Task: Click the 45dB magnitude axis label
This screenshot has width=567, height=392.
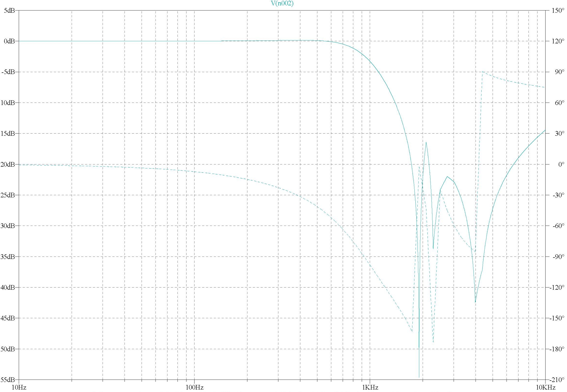Action: (x=7, y=318)
